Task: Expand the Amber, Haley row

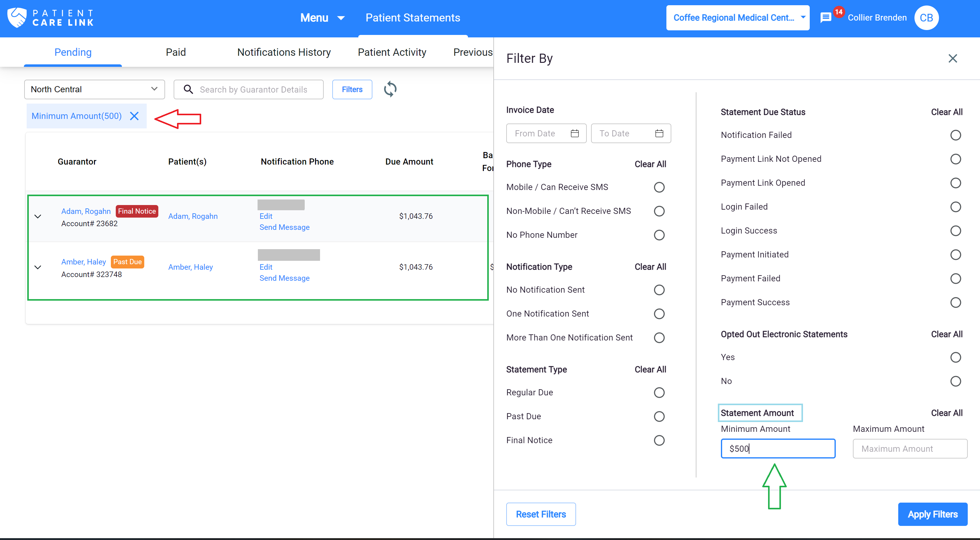Action: (38, 267)
